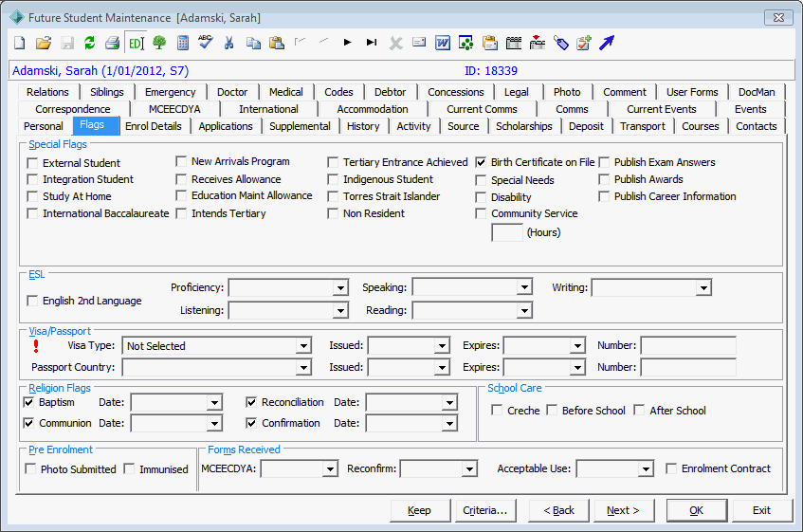Open the Enrol Details tab

point(154,126)
